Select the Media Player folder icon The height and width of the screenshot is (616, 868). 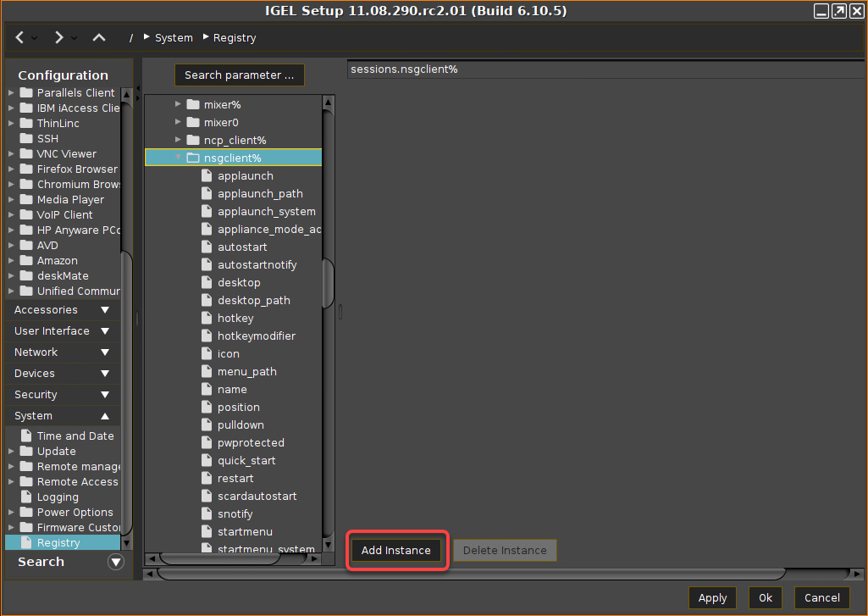(26, 199)
